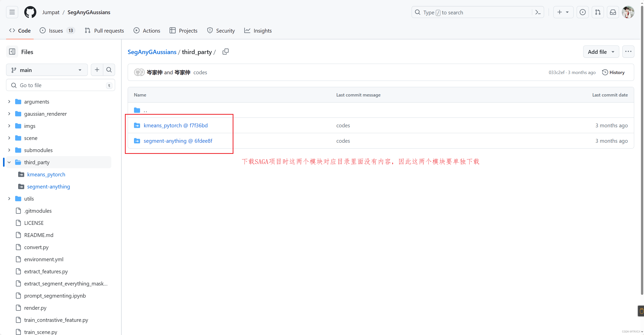Image resolution: width=644 pixels, height=335 pixels.
Task: Open the main branch dropdown
Action: point(47,70)
